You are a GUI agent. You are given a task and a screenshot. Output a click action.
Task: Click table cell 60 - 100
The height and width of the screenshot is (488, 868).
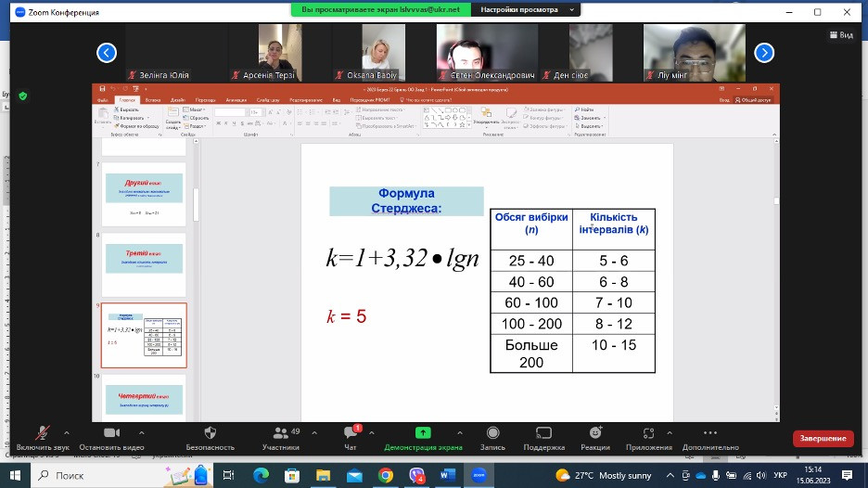[x=531, y=303]
